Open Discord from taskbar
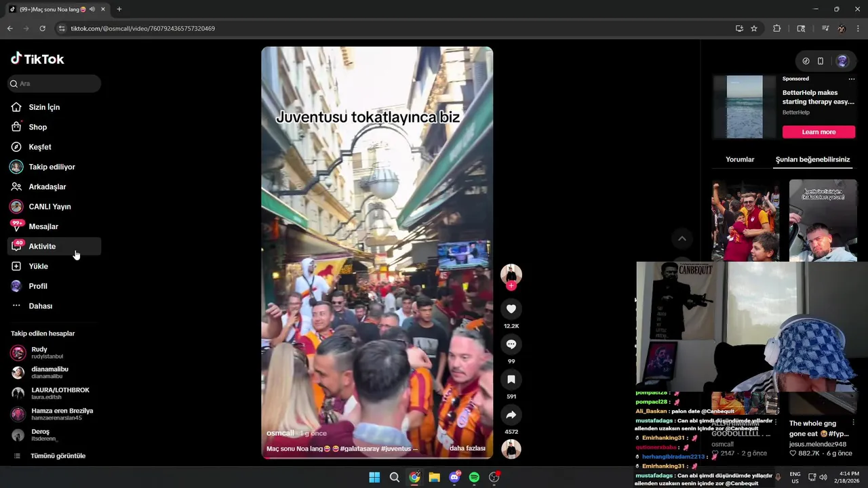Screen dimensions: 868x488 click(454, 477)
